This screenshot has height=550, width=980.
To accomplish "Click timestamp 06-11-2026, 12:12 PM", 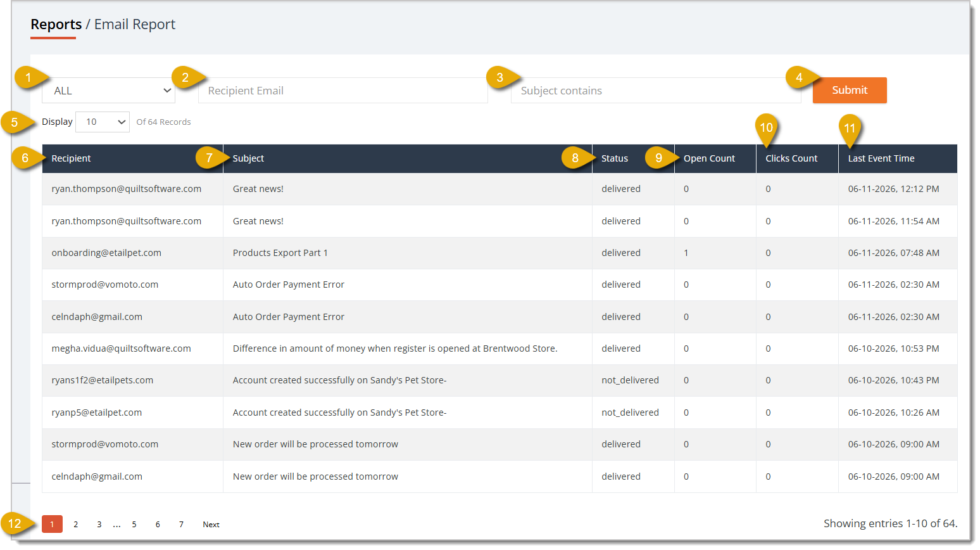I will (x=894, y=189).
